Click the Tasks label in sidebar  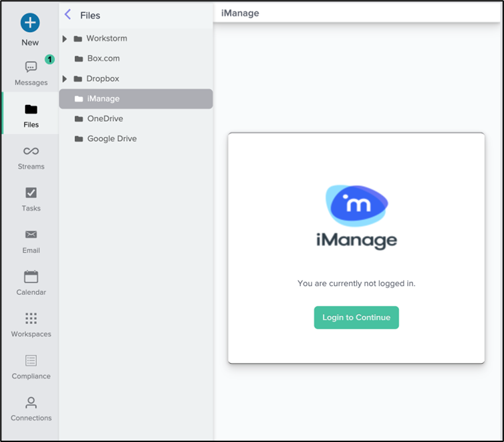[x=31, y=209]
